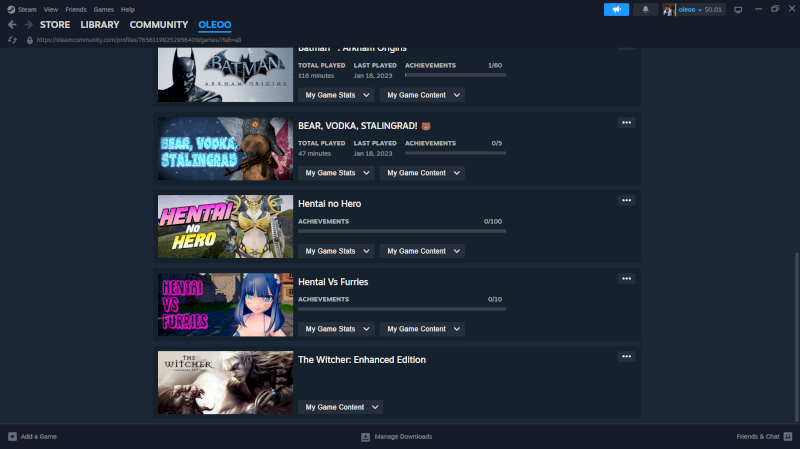Click the $0.01 wallet balance
800x449 pixels.
(x=713, y=9)
